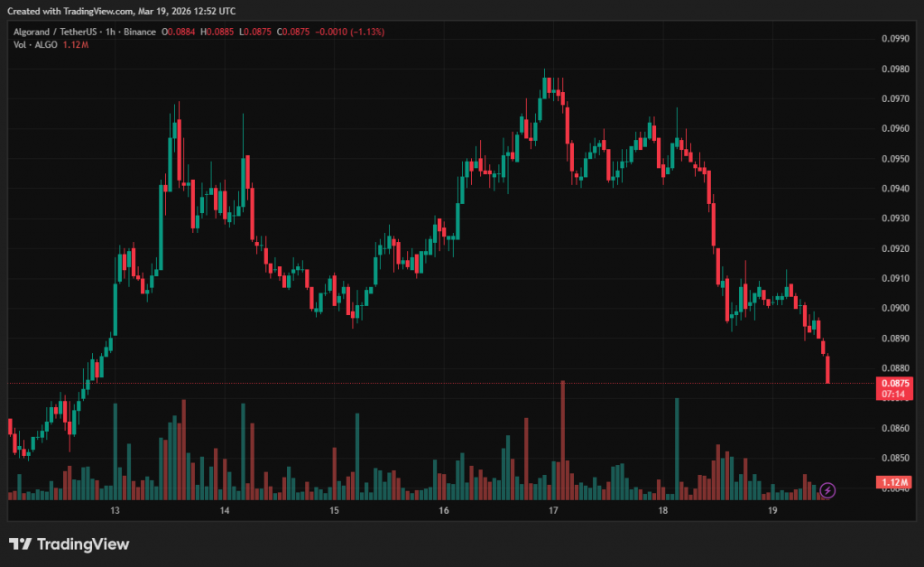Viewport: 924px width, 567px height.
Task: Open the Created with TradingView.com link
Action: click(122, 11)
